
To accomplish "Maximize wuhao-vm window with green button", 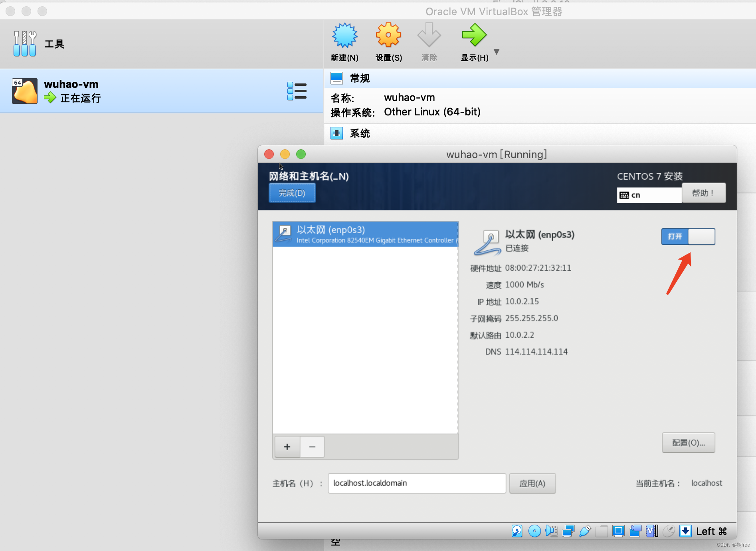I will [x=301, y=154].
